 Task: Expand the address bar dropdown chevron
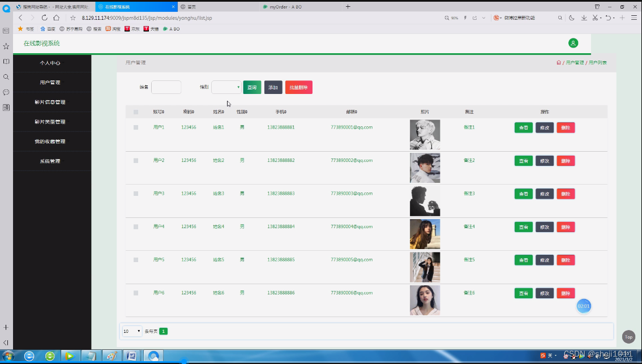tap(483, 18)
